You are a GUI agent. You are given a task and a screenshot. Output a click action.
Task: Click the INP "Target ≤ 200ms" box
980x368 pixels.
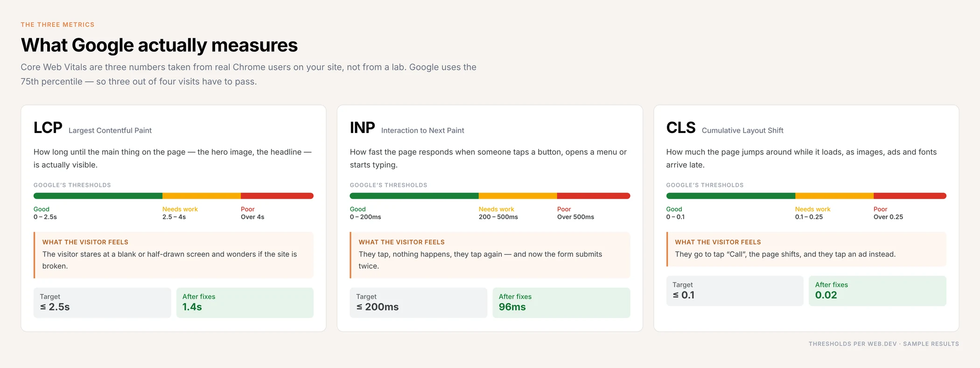[x=419, y=303]
